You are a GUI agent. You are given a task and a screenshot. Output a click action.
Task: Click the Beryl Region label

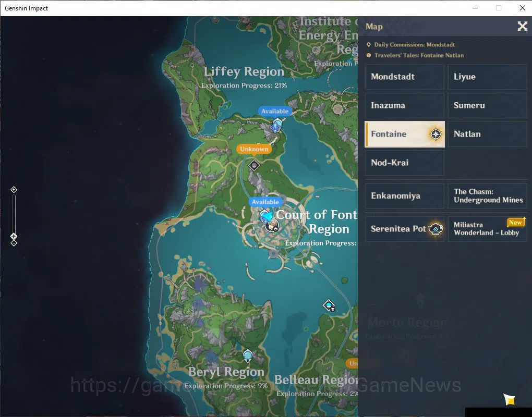tap(226, 372)
